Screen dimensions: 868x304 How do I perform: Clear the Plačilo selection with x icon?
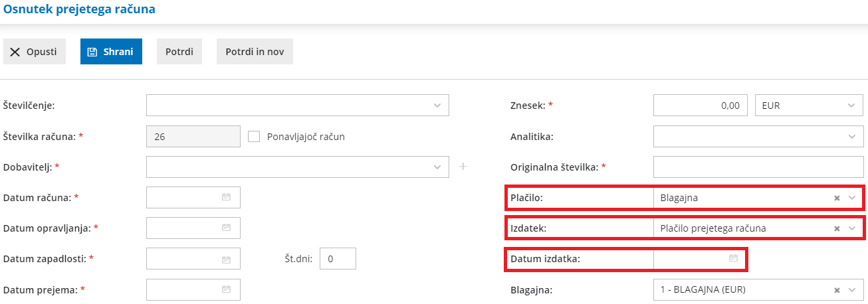837,198
